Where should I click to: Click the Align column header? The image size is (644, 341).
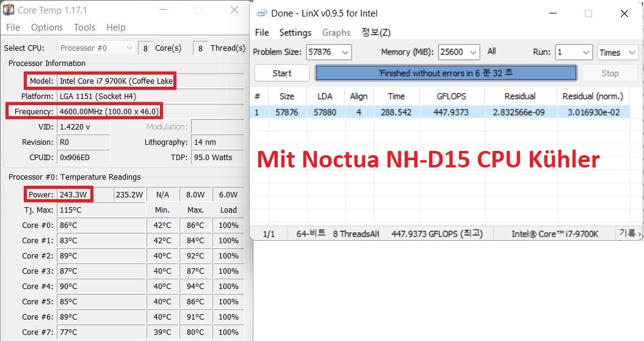tap(358, 97)
